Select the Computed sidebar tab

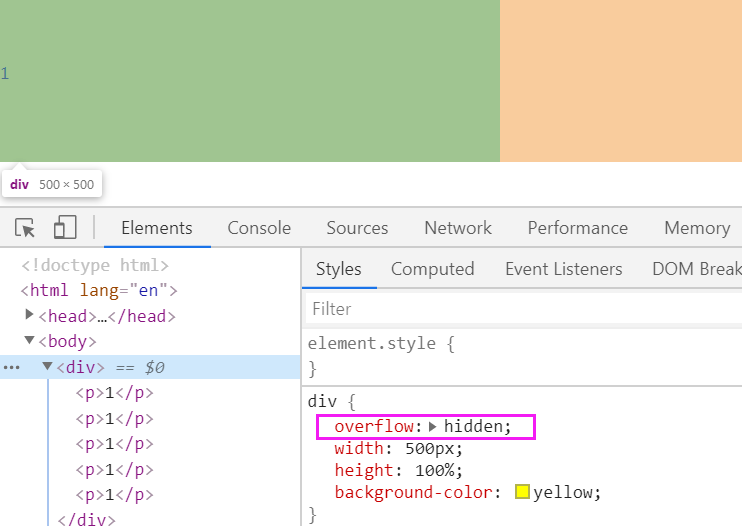433,269
